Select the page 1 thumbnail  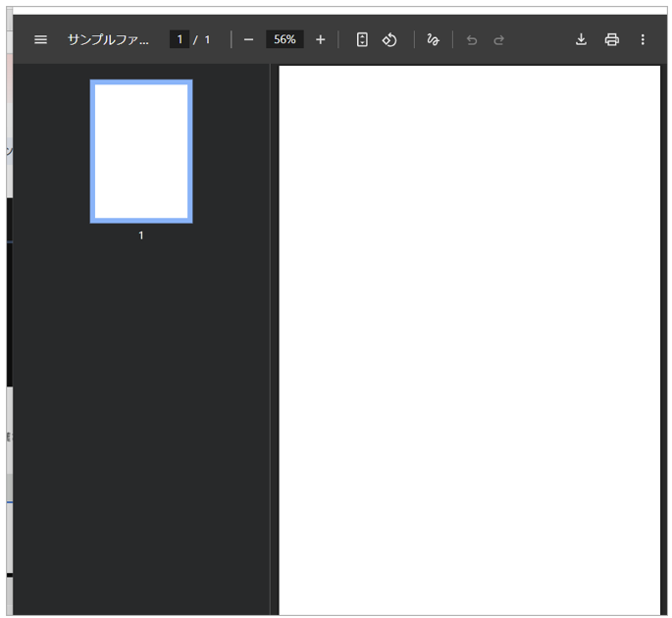coord(141,151)
